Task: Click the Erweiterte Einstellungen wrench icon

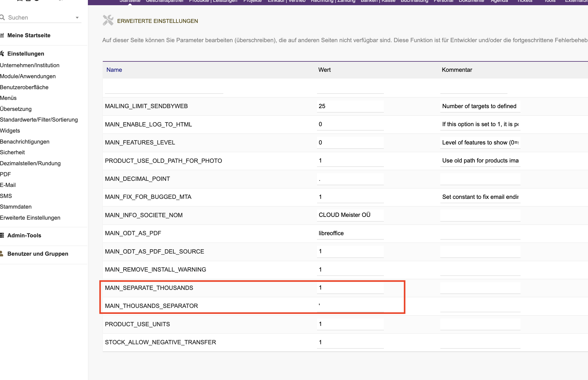Action: coord(108,20)
